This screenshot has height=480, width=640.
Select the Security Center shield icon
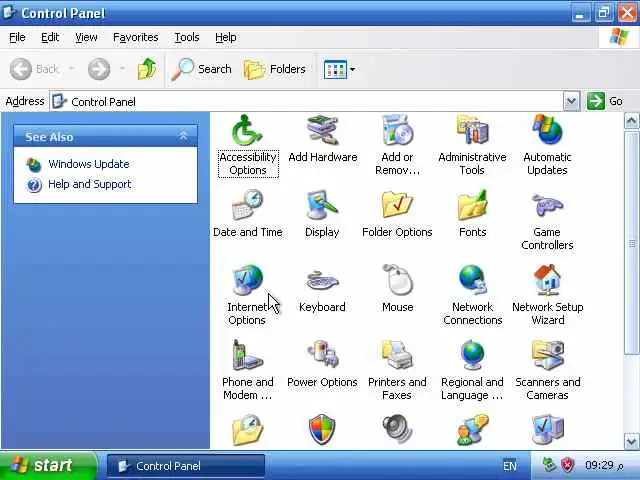click(322, 429)
